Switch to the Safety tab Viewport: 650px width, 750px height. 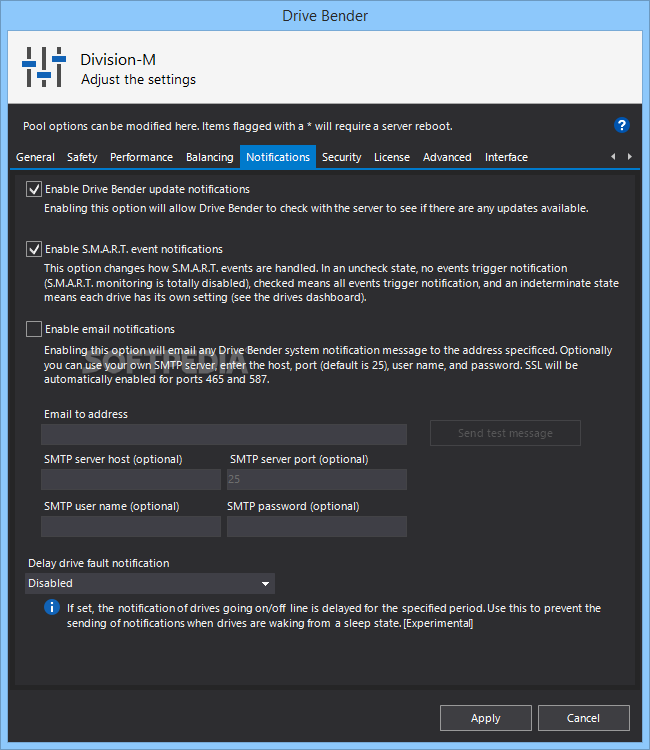click(82, 157)
